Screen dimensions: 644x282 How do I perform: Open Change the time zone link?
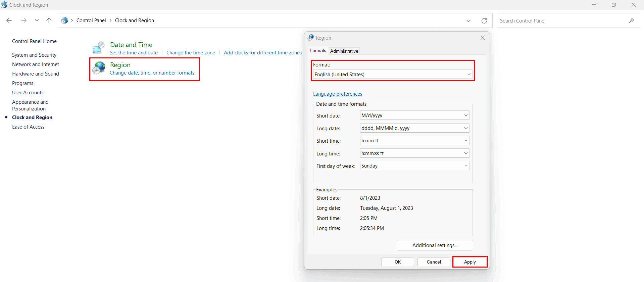(x=191, y=53)
